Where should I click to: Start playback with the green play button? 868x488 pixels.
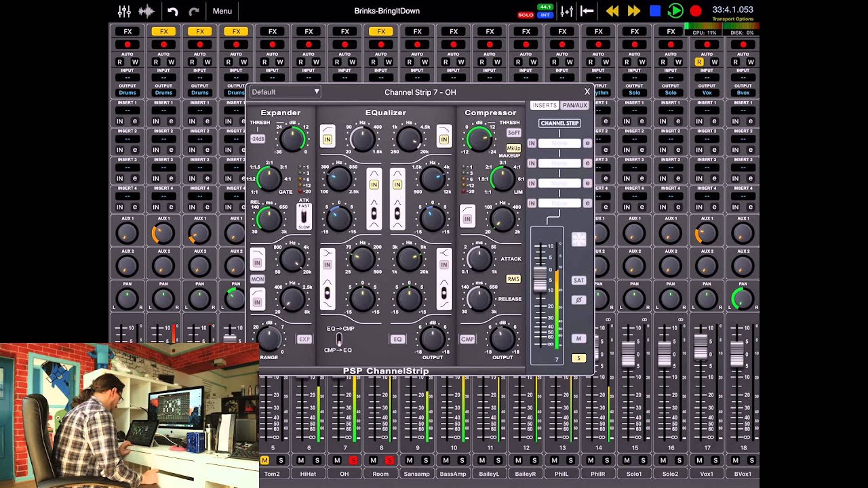675,11
